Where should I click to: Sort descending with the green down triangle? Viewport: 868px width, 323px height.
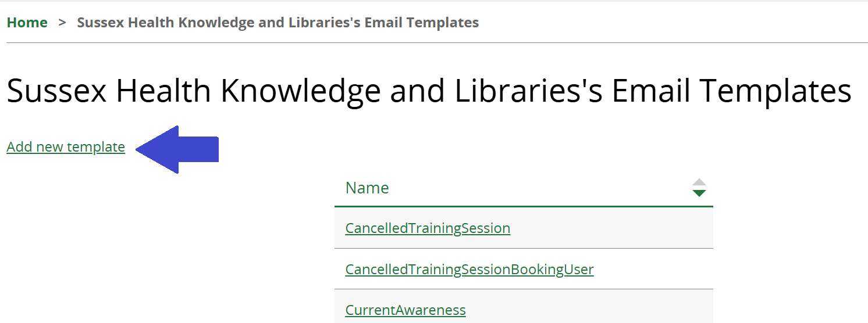point(699,193)
